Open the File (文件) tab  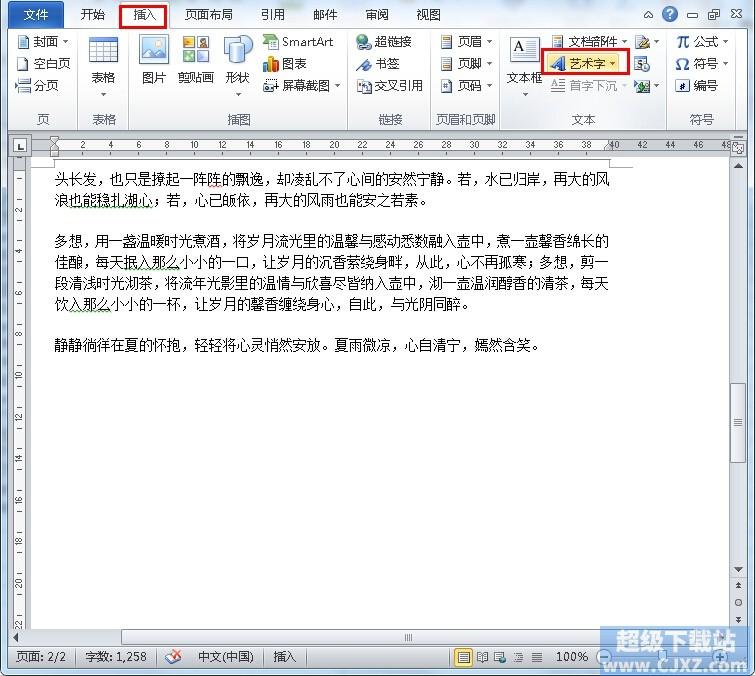pos(36,15)
